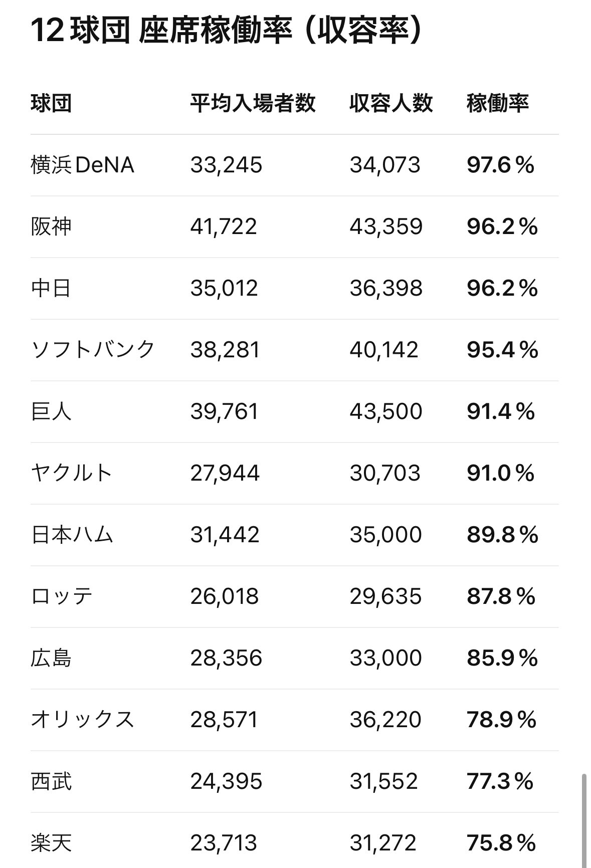591x868 pixels.
Task: Select the 楽天 team name
Action: (51, 843)
